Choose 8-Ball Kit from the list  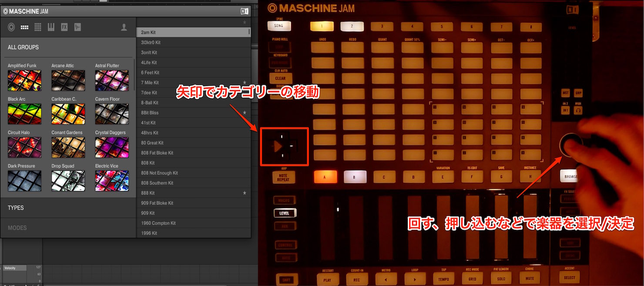pyautogui.click(x=193, y=102)
